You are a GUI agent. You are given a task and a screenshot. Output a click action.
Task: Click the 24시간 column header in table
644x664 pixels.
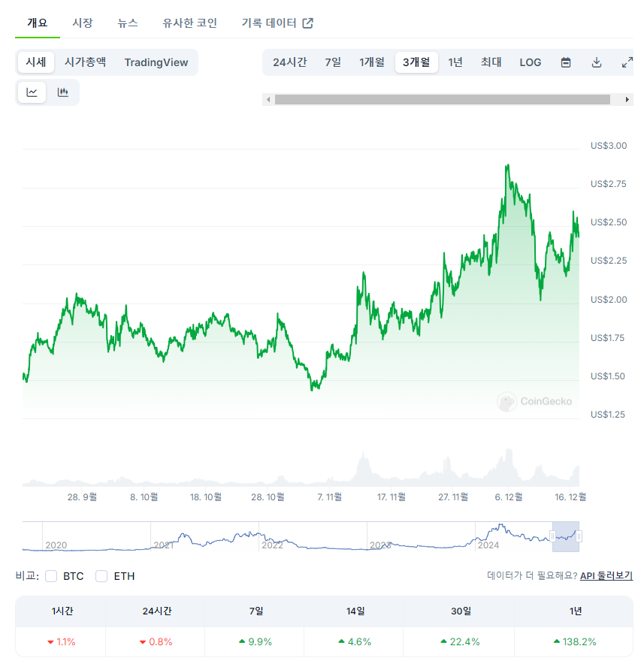pyautogui.click(x=157, y=611)
